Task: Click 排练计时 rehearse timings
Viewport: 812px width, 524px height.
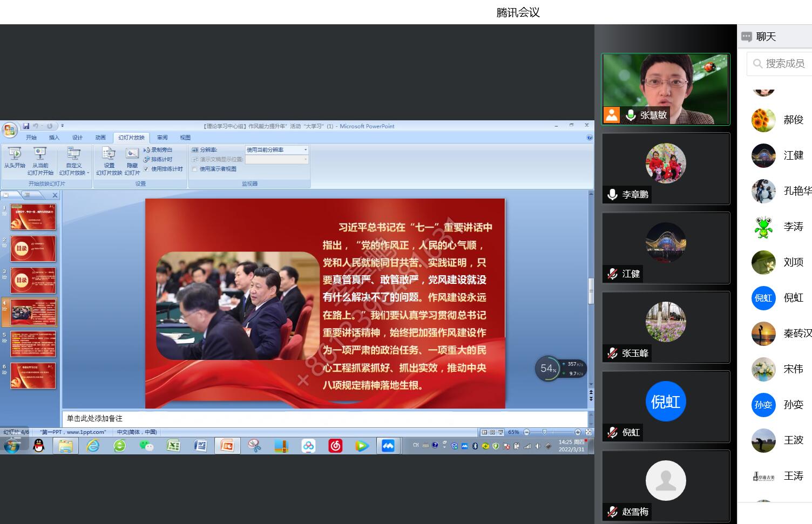Action: [x=158, y=159]
